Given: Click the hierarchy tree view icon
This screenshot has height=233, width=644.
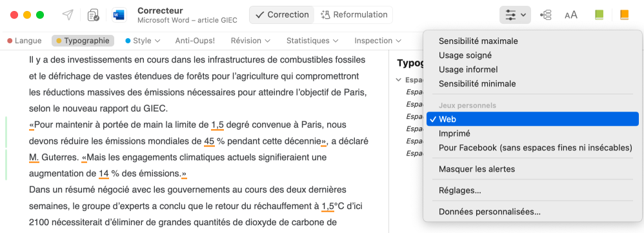Looking at the screenshot, I should pyautogui.click(x=545, y=15).
